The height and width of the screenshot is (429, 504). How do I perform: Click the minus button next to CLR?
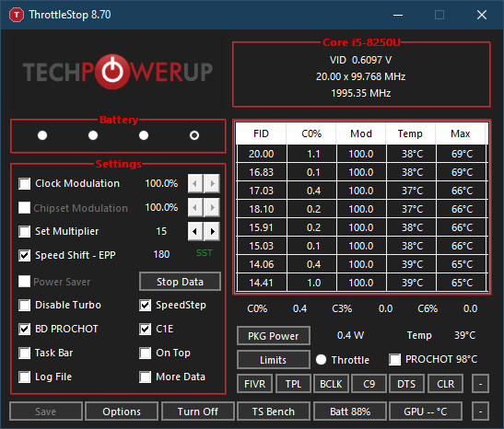tap(481, 384)
